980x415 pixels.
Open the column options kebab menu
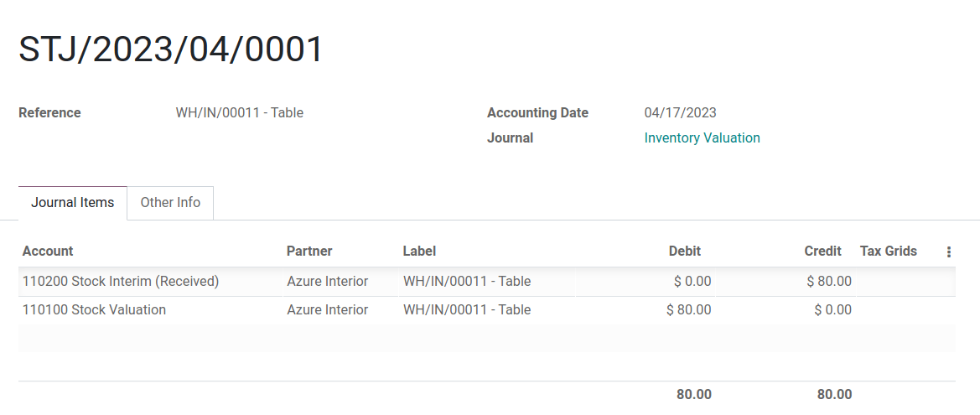point(948,252)
